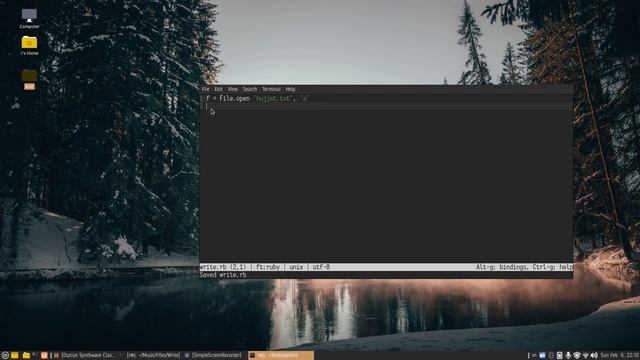Open the Computer desktop icon
The height and width of the screenshot is (360, 640).
[x=29, y=18]
